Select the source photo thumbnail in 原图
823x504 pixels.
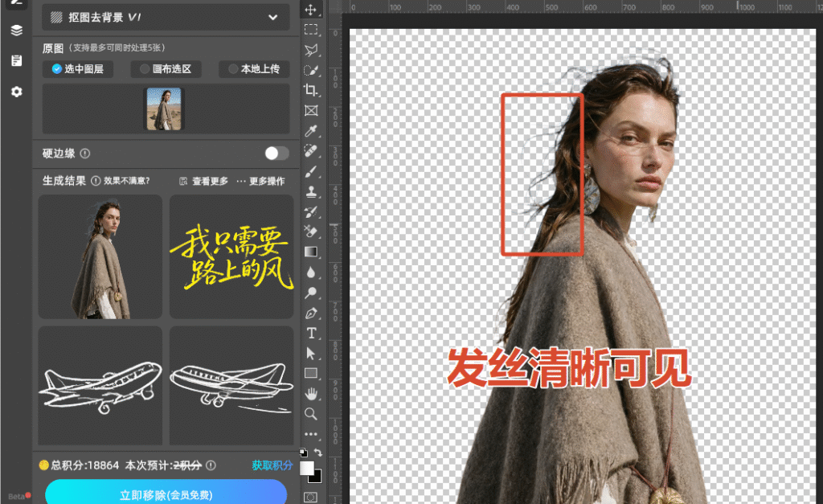click(164, 109)
